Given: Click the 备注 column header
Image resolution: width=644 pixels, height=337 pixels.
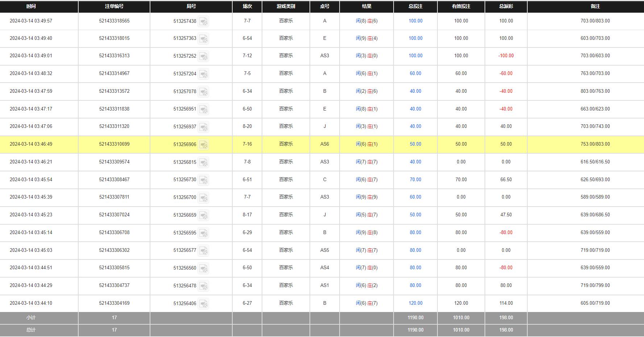Looking at the screenshot, I should coord(595,6).
